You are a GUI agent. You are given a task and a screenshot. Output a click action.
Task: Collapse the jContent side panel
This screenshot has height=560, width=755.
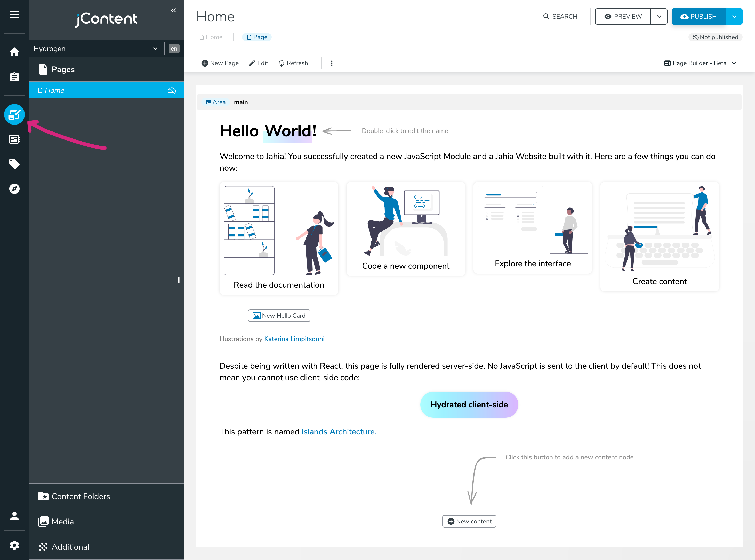click(173, 10)
